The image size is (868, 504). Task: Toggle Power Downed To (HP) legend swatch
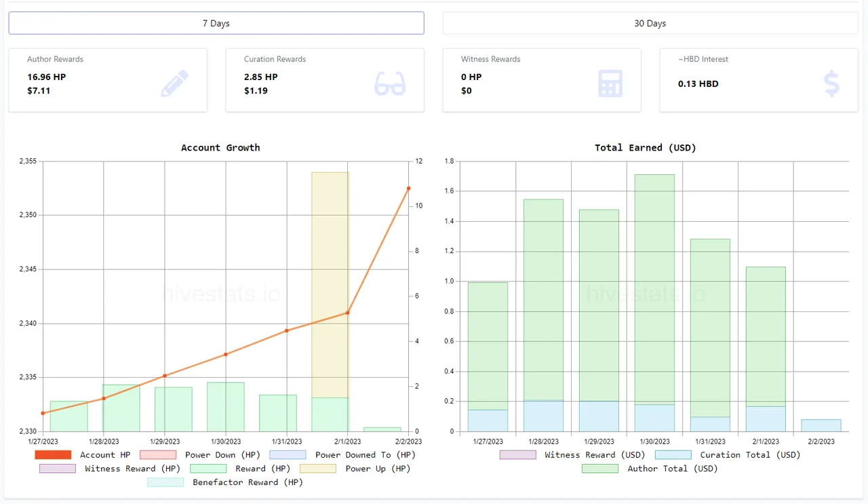288,455
